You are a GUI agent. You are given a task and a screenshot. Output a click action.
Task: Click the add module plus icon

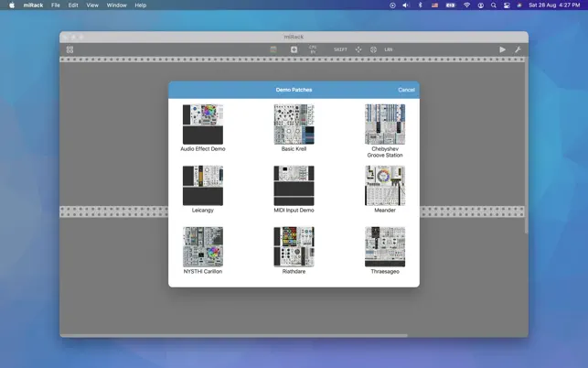tap(294, 49)
